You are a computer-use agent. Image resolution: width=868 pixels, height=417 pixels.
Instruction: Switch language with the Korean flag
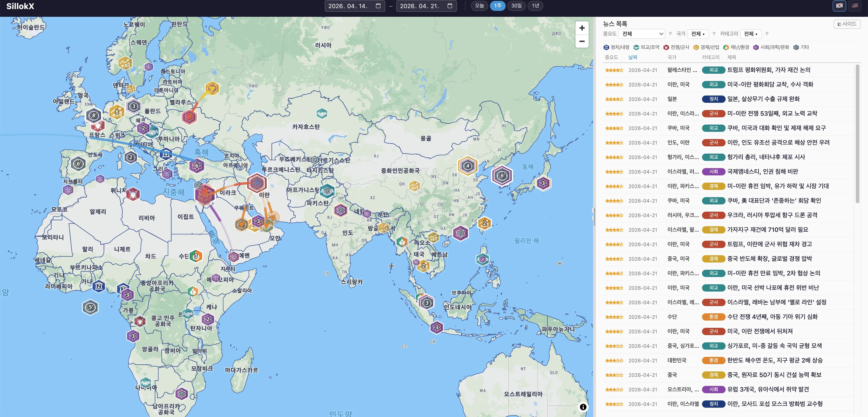[839, 6]
